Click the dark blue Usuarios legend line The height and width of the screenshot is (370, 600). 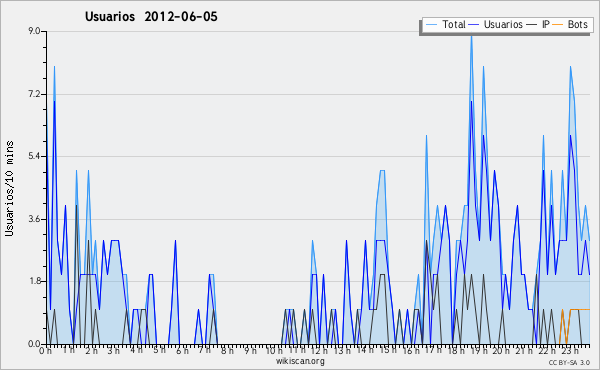click(474, 25)
